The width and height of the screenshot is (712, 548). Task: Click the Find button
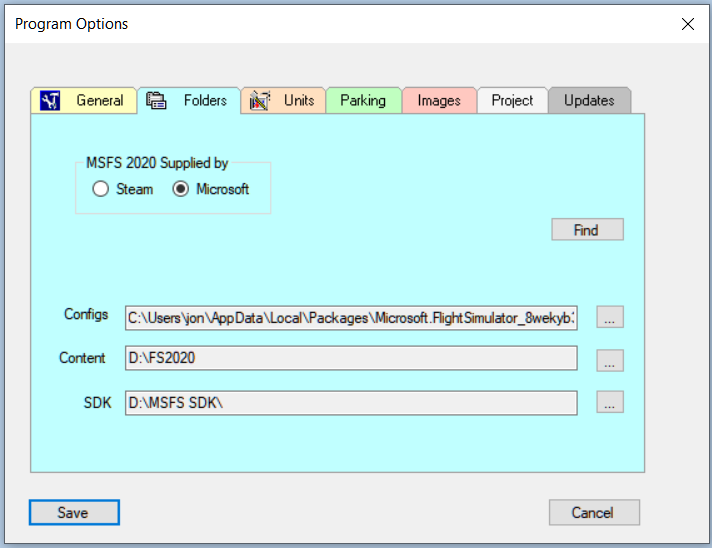pyautogui.click(x=587, y=230)
